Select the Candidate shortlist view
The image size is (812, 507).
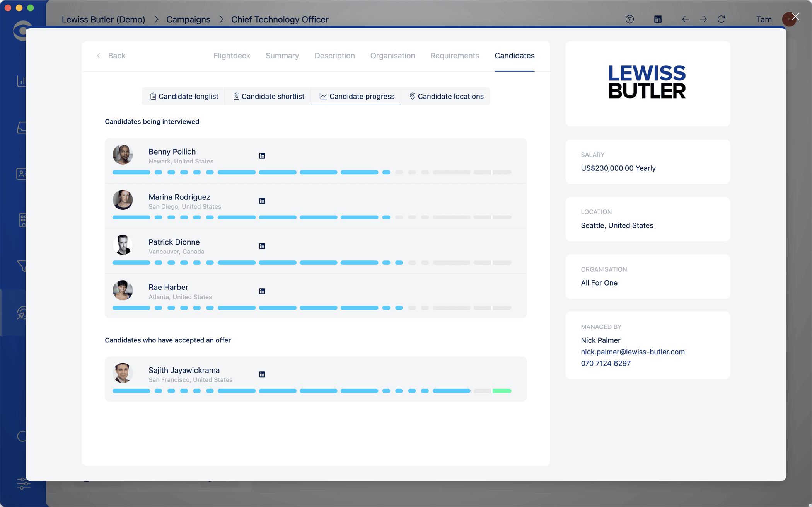point(268,96)
